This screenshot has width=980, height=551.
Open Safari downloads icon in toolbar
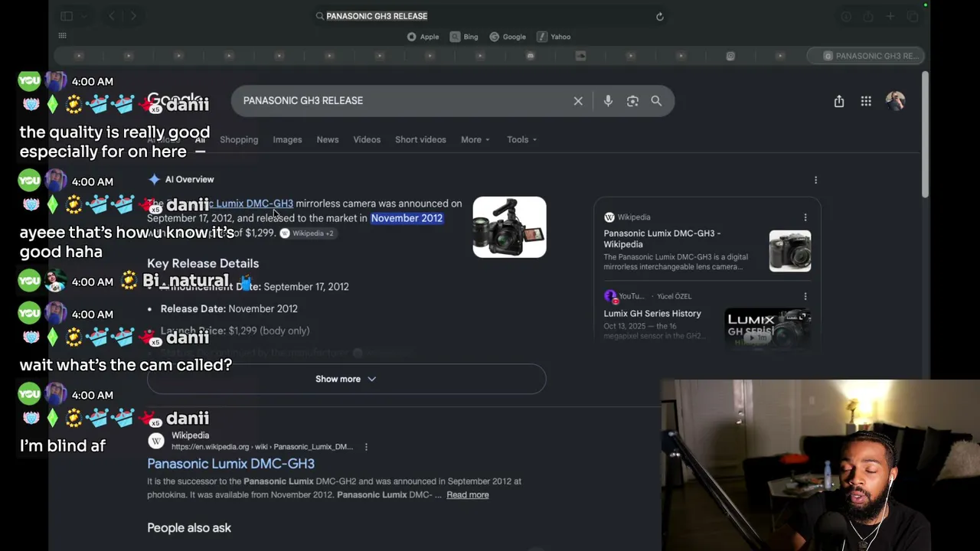coord(846,16)
